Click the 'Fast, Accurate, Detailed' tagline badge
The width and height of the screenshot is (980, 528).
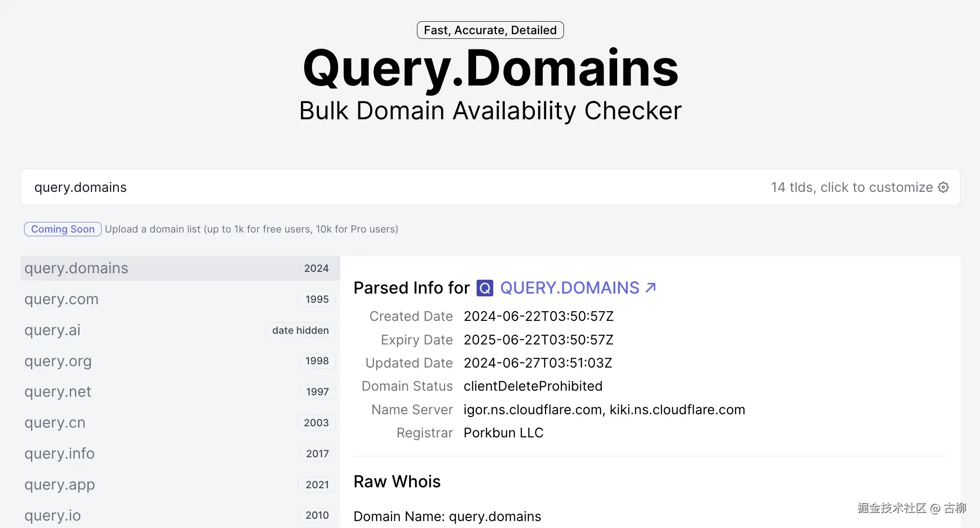pos(490,30)
